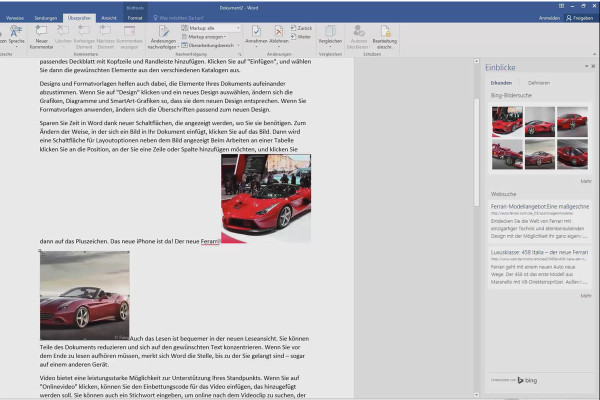
Task: Click Bearbeitung einschränken icon
Action: click(385, 31)
